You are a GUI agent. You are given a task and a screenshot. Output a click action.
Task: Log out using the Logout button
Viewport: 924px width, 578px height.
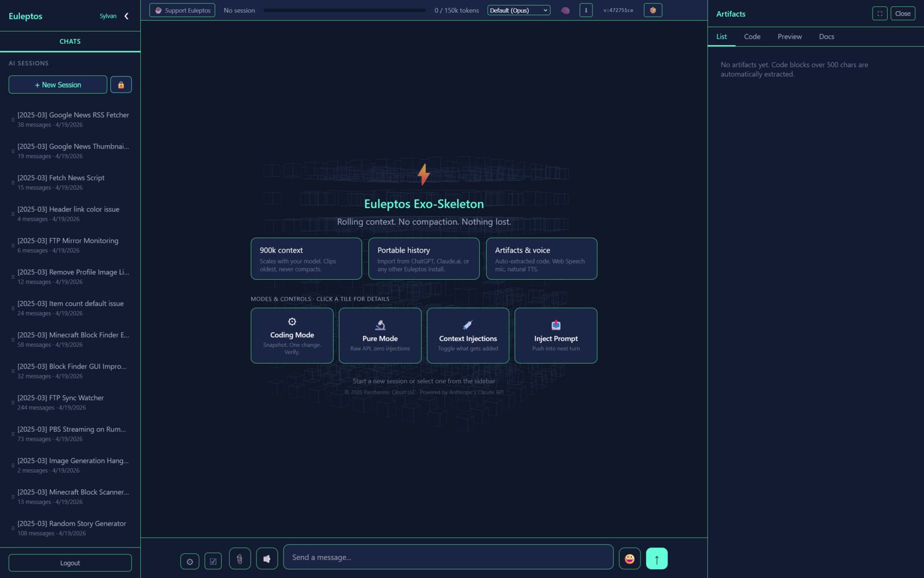70,563
